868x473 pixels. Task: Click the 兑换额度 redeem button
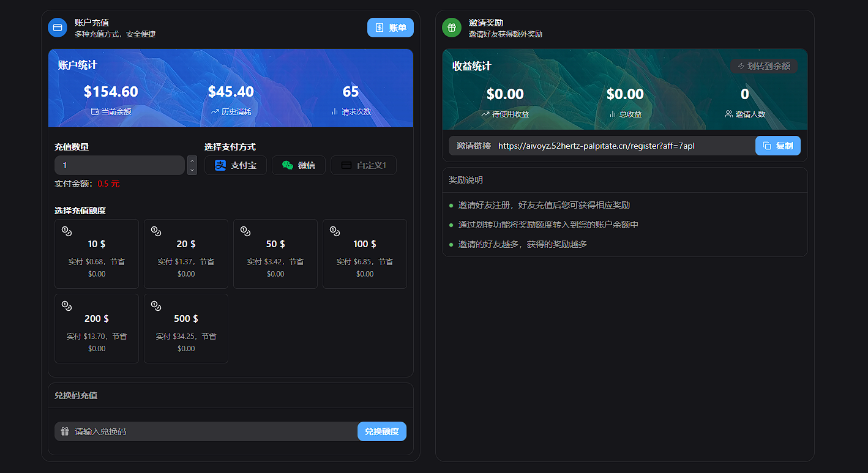(382, 431)
